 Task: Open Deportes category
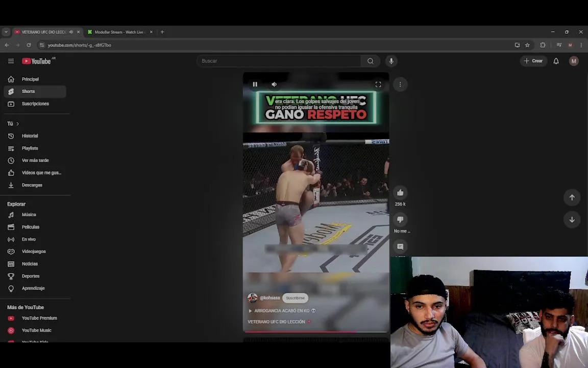pyautogui.click(x=35, y=276)
